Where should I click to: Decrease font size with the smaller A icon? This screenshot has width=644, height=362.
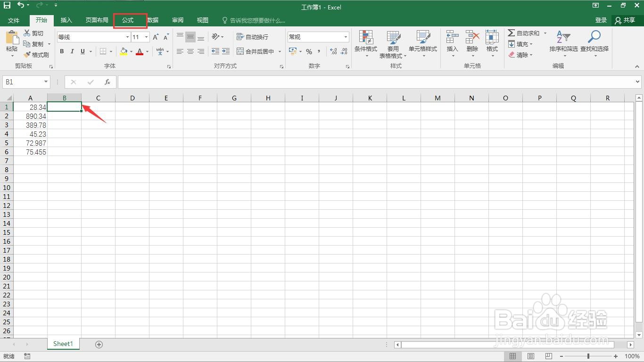[x=166, y=37]
